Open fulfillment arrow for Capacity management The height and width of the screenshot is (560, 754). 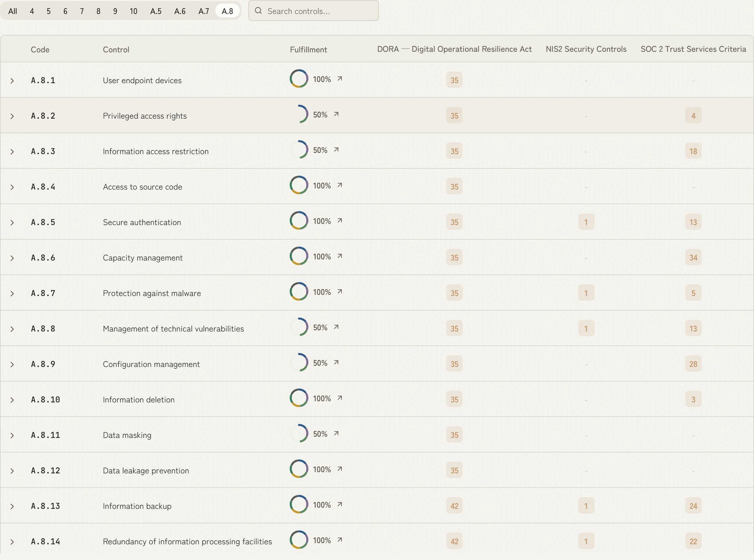click(339, 256)
